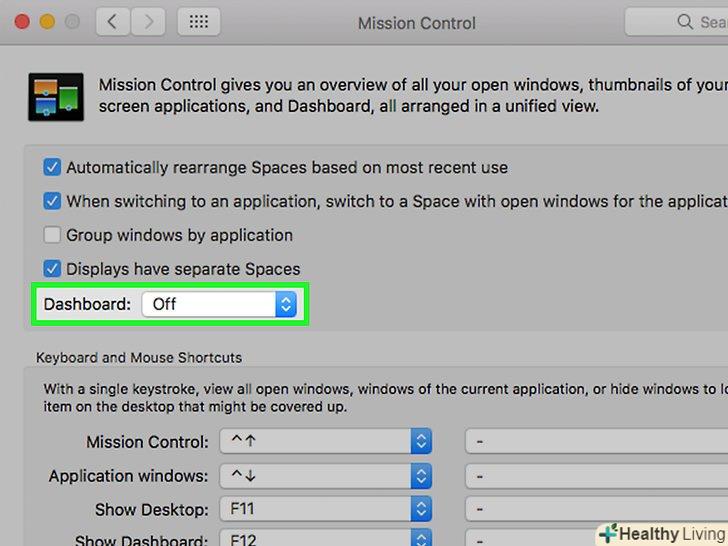Click the Show Desktop: label
Screen dimensions: 728x546
152,510
